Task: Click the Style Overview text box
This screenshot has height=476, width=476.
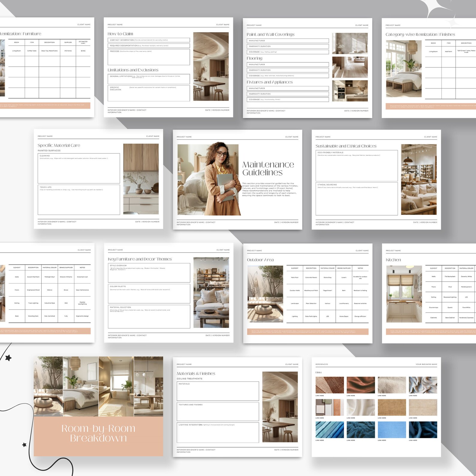Action: (x=149, y=273)
